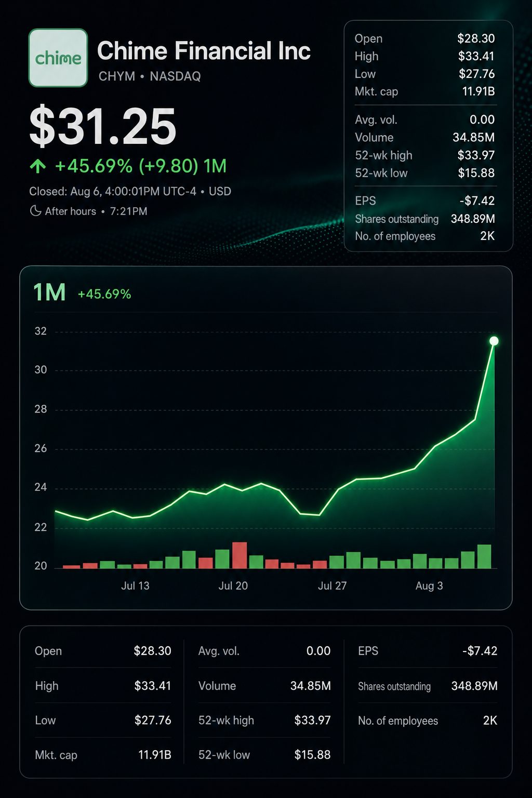The image size is (532, 798).
Task: Click the 26 y-axis label
Action: click(41, 448)
